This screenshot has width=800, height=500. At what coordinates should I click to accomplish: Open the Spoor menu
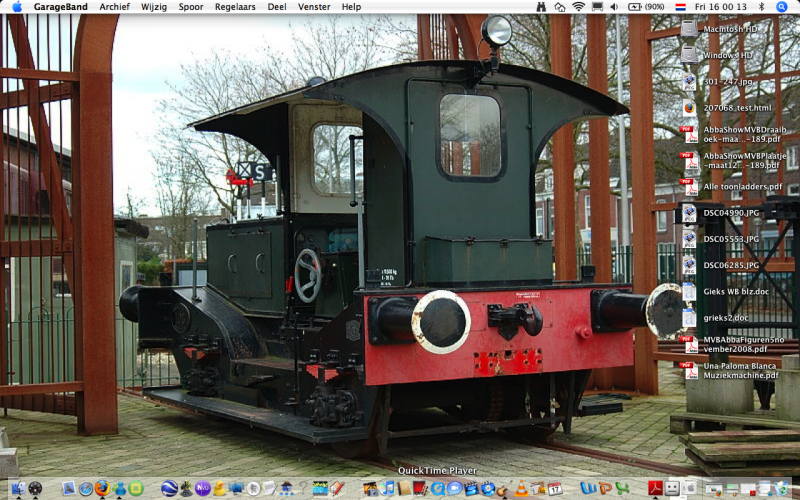191,7
